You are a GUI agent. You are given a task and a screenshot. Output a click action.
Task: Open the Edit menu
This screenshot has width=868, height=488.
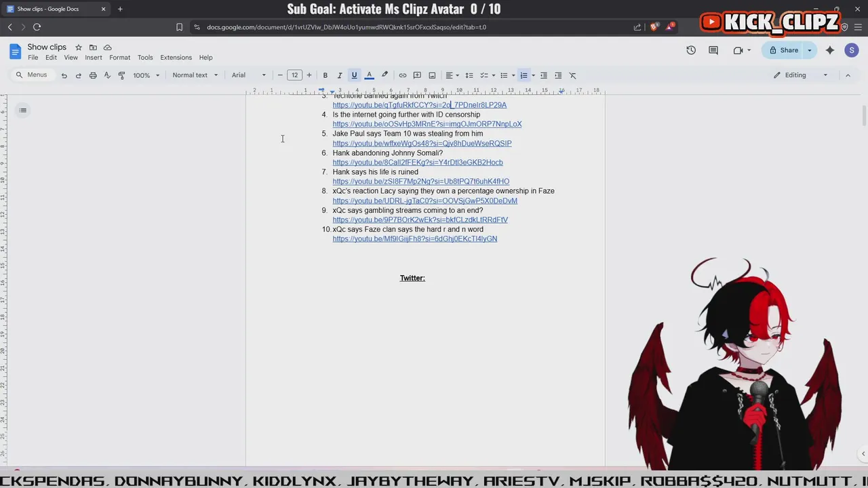(51, 58)
